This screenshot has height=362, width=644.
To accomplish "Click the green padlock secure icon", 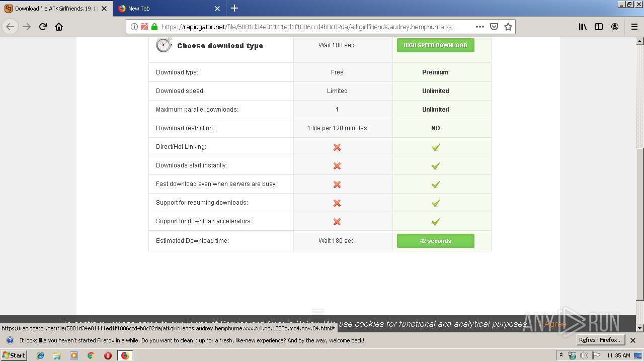I will point(154,27).
